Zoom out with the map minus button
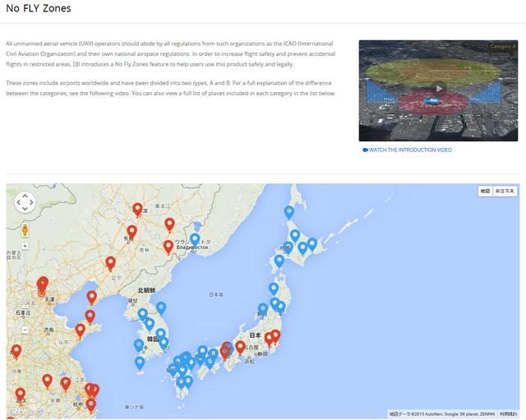This screenshot has width=526, height=420. (x=25, y=330)
